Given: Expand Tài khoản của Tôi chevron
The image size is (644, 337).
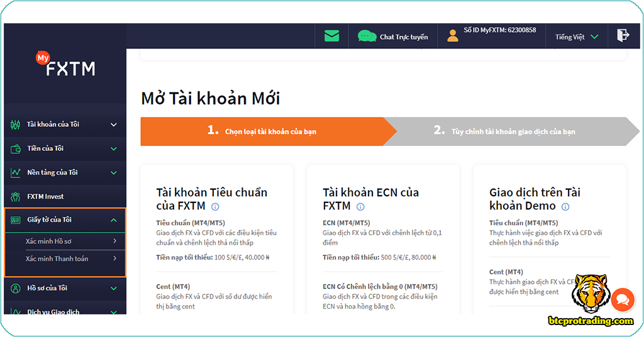Looking at the screenshot, I should pos(114,124).
